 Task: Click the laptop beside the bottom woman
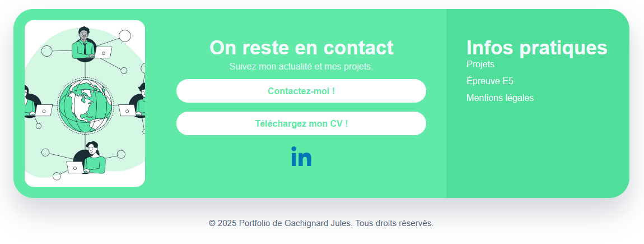pyautogui.click(x=76, y=167)
